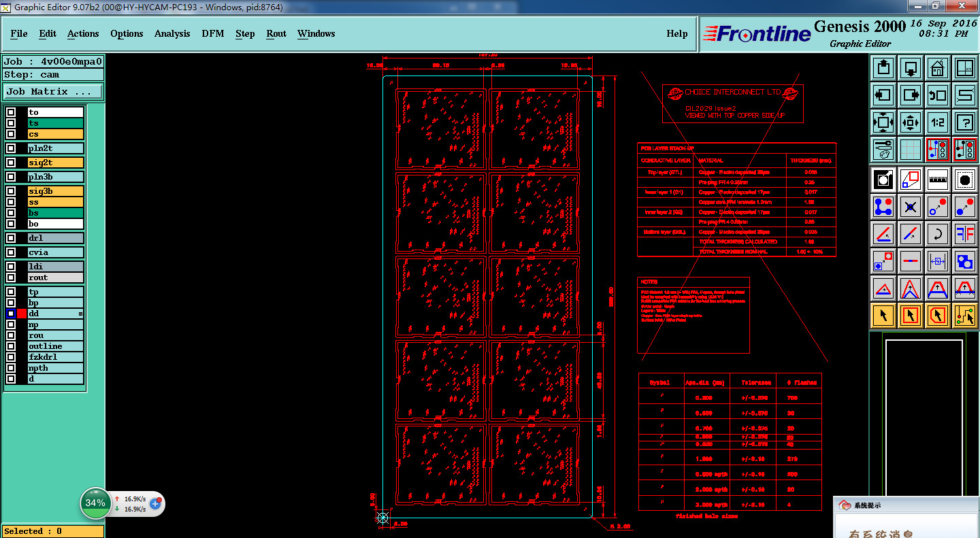
Task: Open the Edit menu
Action: pyautogui.click(x=48, y=33)
